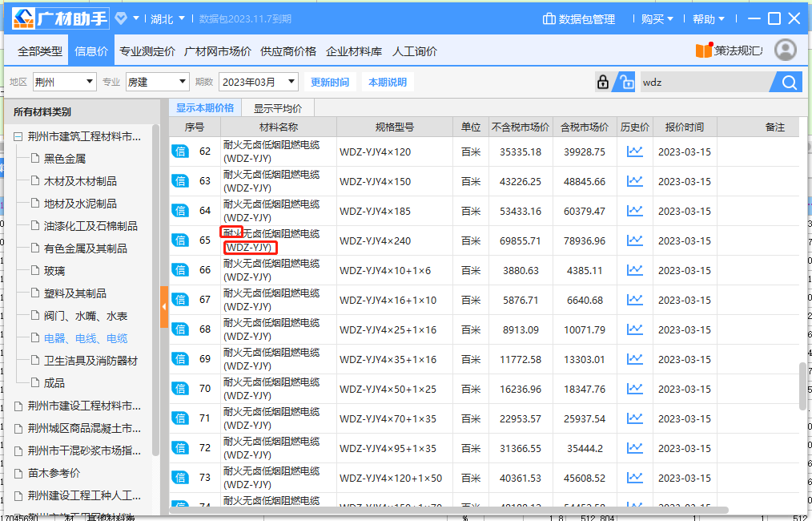
Task: Click the user avatar icon
Action: (x=786, y=50)
